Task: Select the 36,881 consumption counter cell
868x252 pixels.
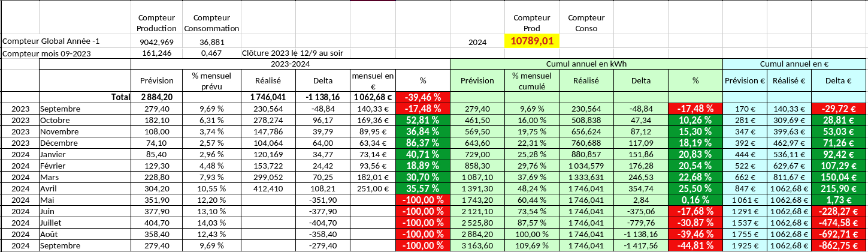Action: (211, 41)
